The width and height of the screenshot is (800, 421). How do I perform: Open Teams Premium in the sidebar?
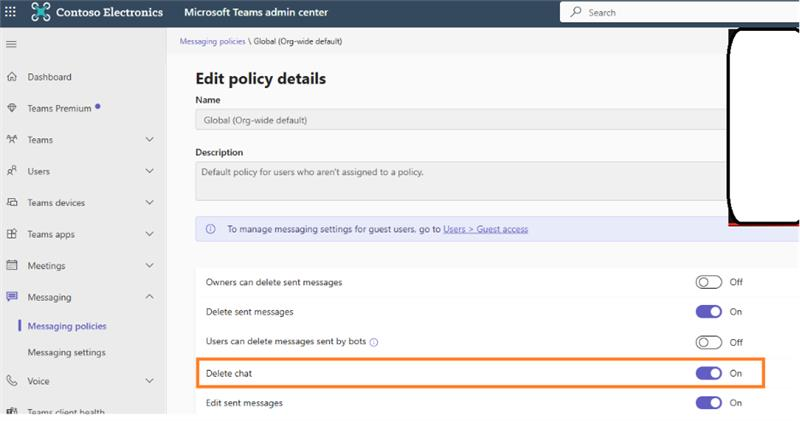tap(59, 108)
